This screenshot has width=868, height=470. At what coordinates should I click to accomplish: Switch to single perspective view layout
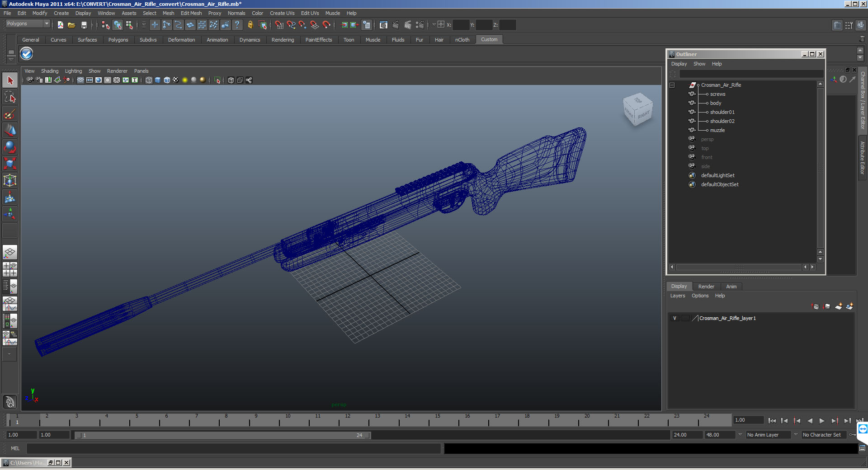coord(10,252)
